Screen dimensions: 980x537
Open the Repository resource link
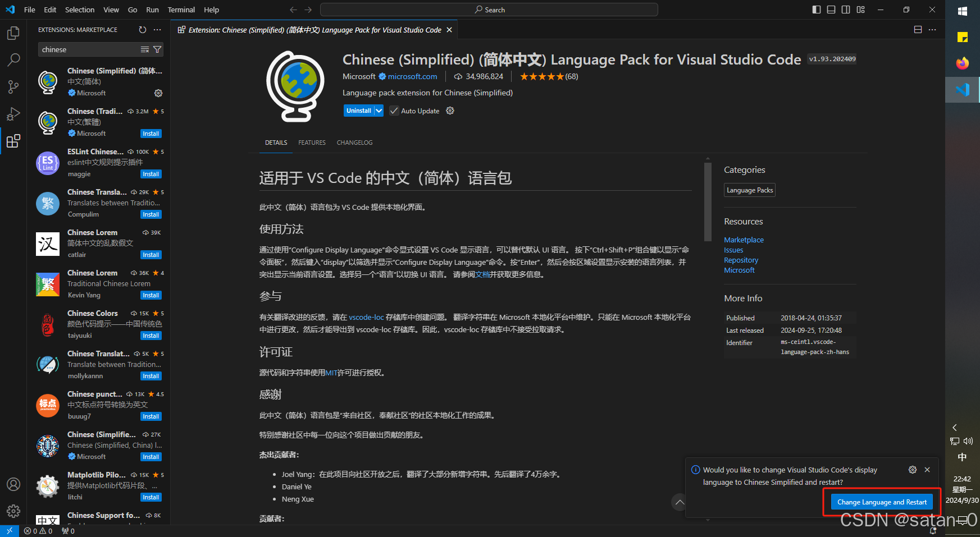(x=741, y=260)
